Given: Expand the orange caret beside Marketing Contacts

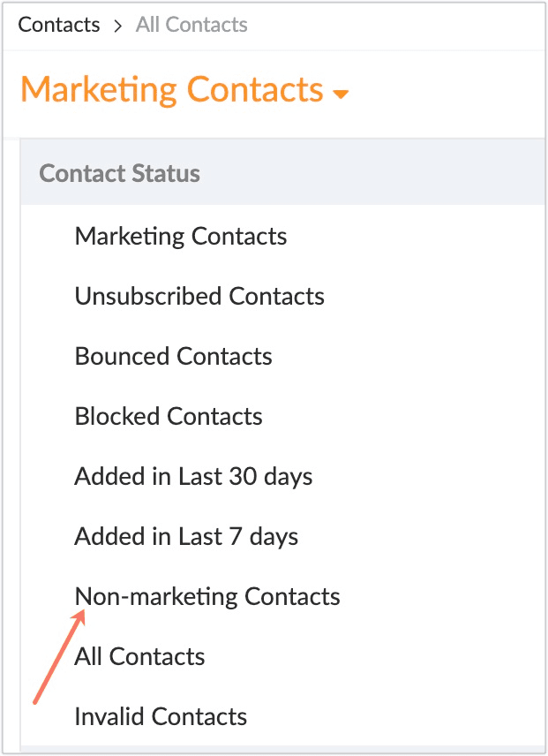Looking at the screenshot, I should coord(341,94).
